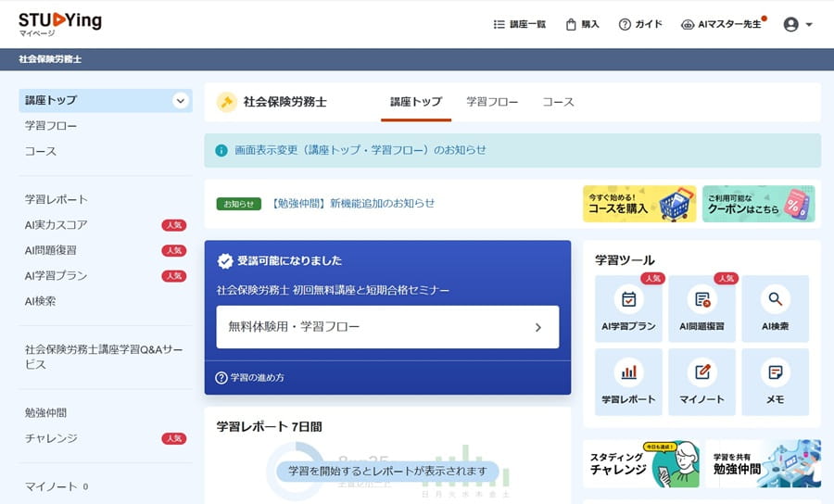Open the 学習レポート chart tile
834x504 pixels.
[628, 381]
